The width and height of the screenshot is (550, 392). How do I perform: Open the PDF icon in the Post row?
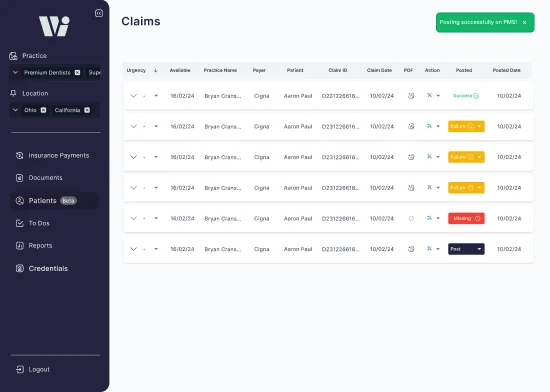[411, 249]
